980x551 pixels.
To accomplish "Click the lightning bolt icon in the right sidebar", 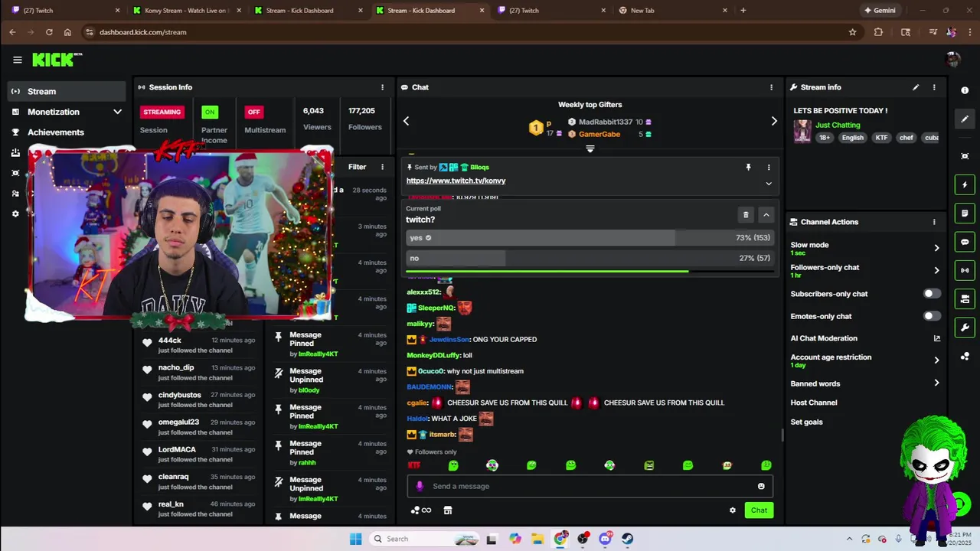I will [965, 184].
